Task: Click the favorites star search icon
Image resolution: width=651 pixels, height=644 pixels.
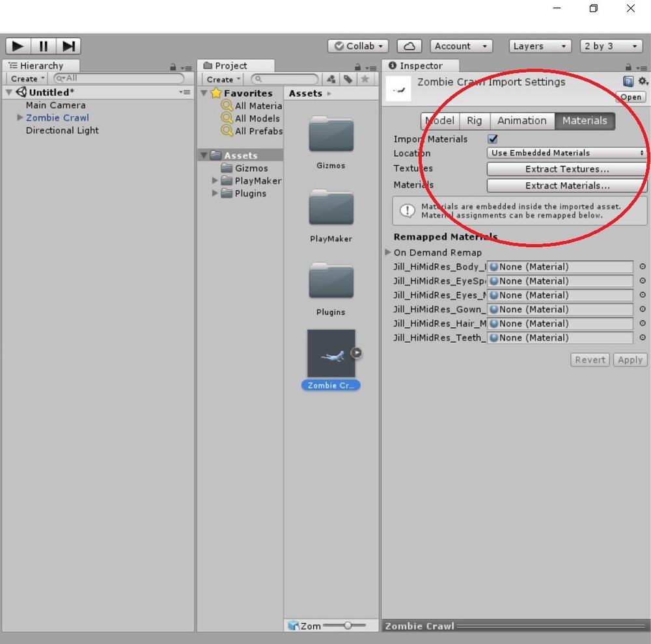Action: [x=365, y=79]
